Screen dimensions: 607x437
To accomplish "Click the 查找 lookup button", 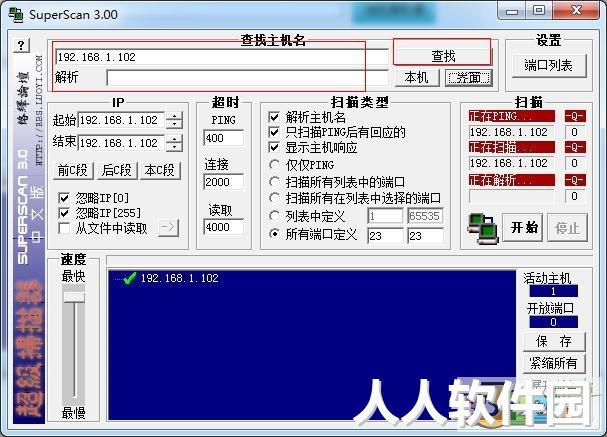I will (x=443, y=57).
